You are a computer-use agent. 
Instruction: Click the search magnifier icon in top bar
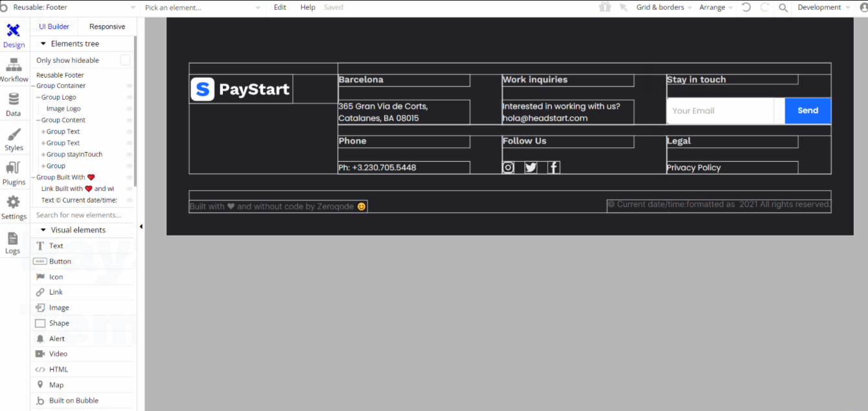pos(783,8)
